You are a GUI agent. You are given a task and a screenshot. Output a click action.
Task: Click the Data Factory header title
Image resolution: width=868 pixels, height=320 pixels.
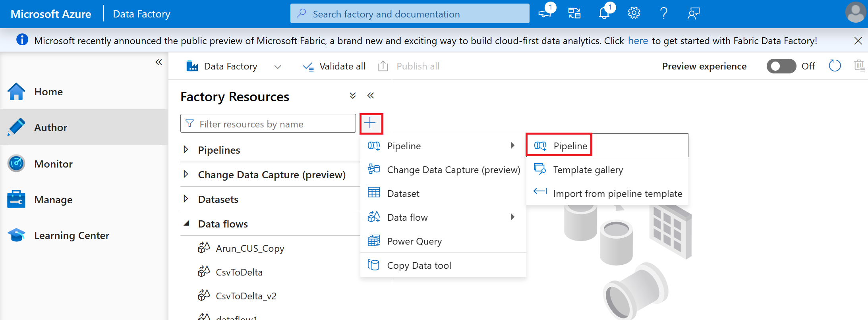(x=141, y=14)
